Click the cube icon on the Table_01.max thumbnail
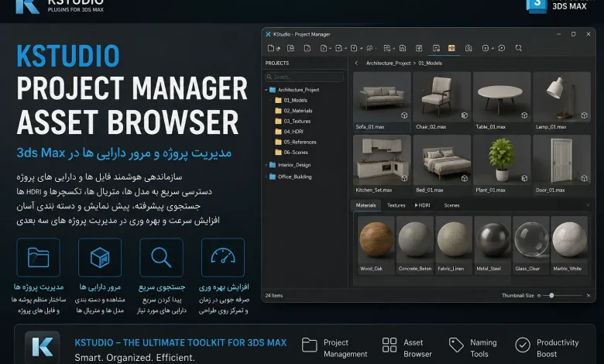The width and height of the screenshot is (604, 364). click(x=524, y=115)
